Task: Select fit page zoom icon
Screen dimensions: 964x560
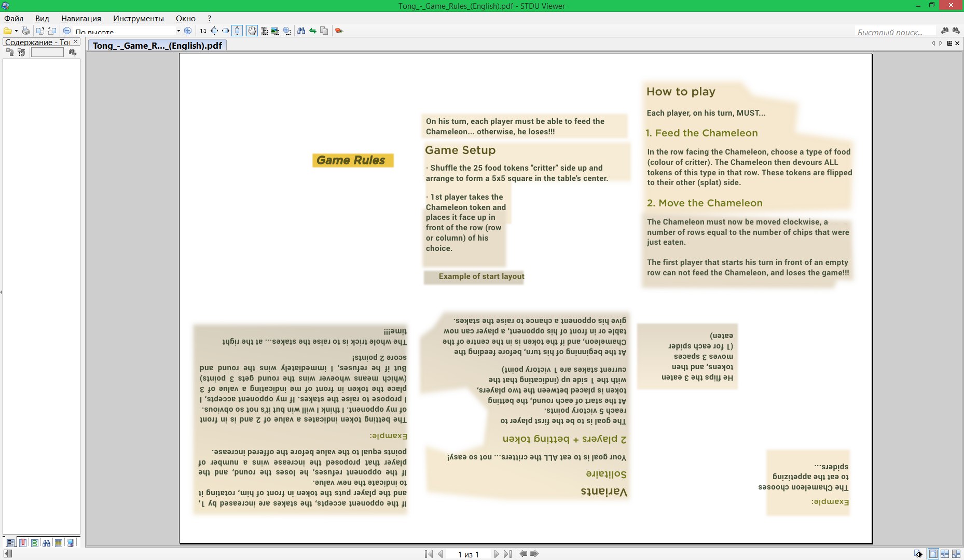Action: tap(214, 31)
